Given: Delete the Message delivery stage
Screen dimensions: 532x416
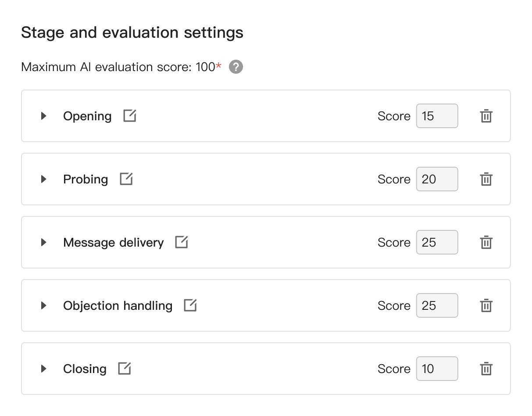Looking at the screenshot, I should point(486,243).
